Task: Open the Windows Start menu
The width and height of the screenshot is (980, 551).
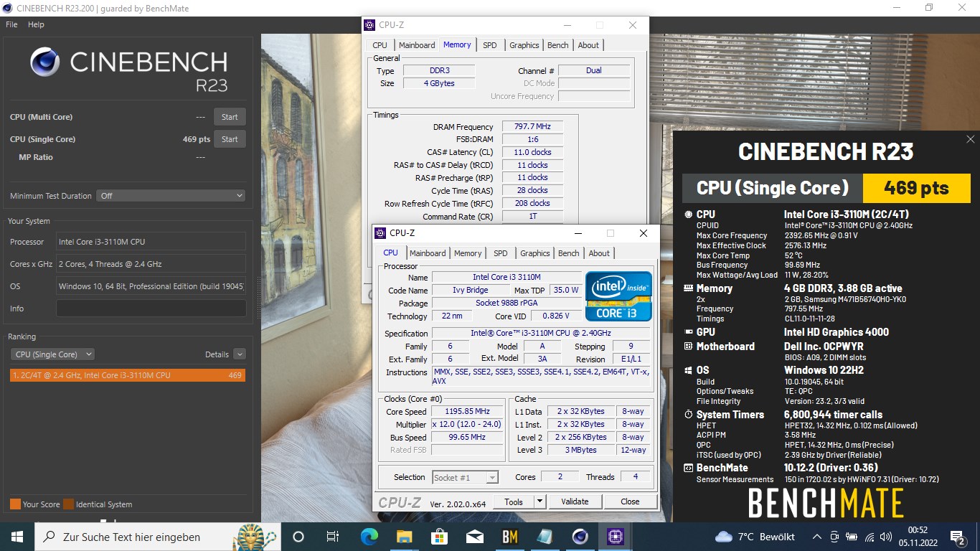Action: pyautogui.click(x=17, y=537)
